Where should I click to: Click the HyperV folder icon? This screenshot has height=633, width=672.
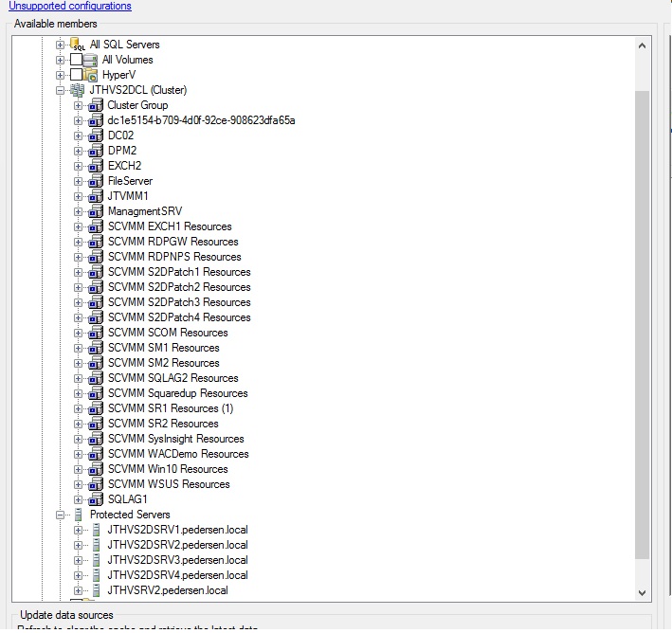pyautogui.click(x=90, y=75)
